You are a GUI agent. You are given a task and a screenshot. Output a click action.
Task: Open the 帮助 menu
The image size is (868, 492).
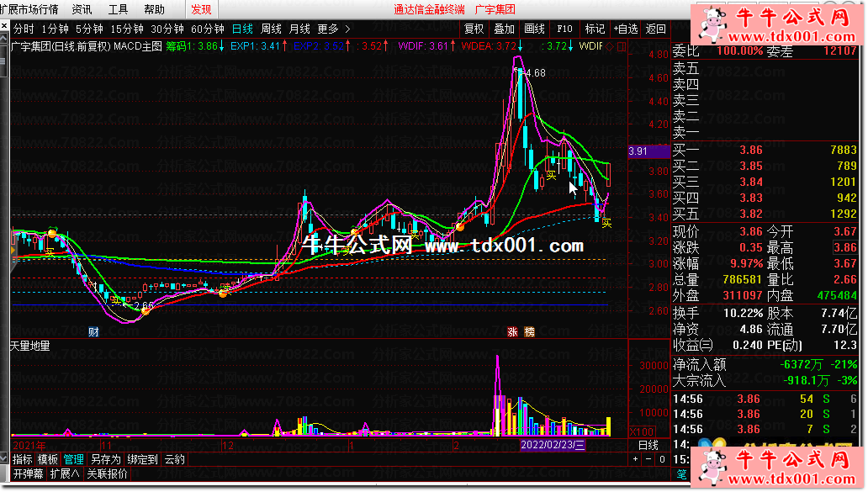(x=154, y=9)
